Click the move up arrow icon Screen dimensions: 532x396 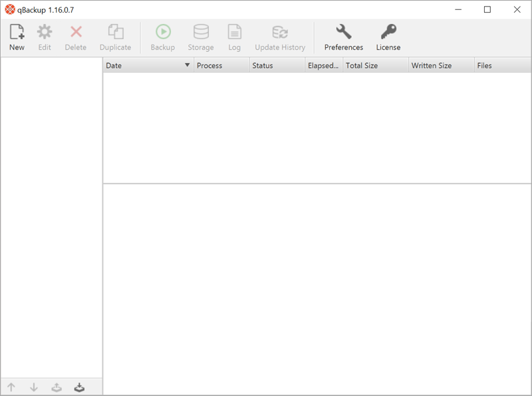[x=11, y=387]
